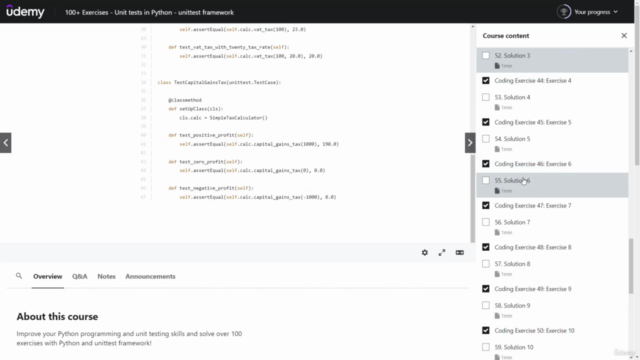Open the Announcements tab
This screenshot has height=360, width=640.
(x=150, y=276)
